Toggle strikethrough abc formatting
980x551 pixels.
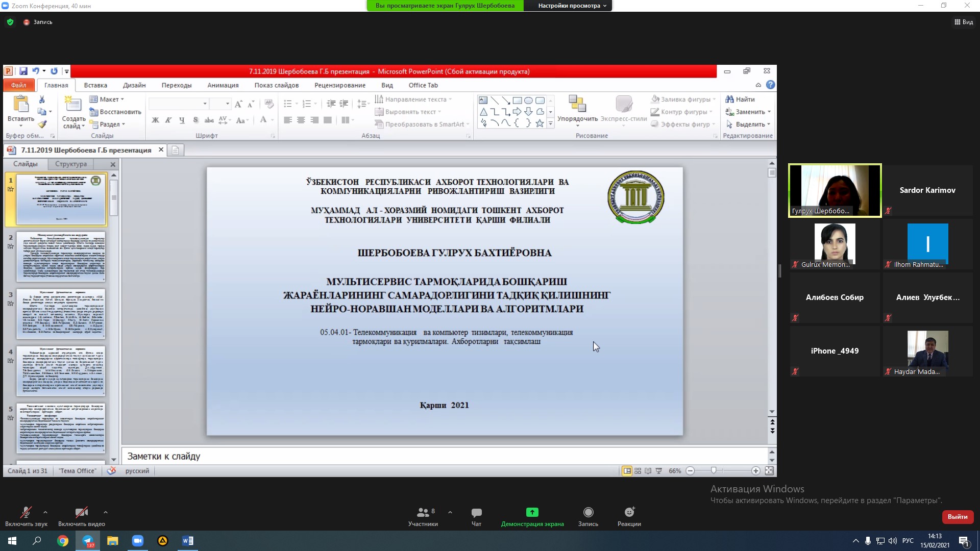tap(209, 120)
